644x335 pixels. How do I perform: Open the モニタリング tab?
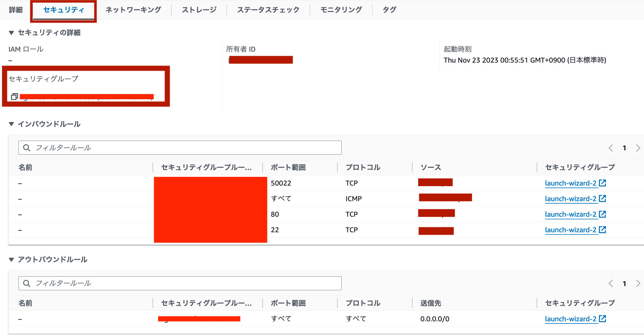tap(341, 10)
